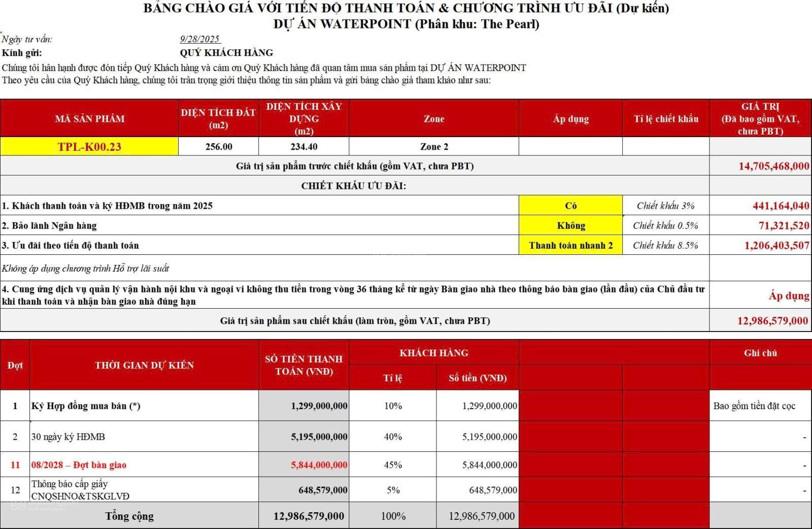The height and width of the screenshot is (529, 812).
Task: Click the 'Bao gồm tiền đặt cọc' note cell
Action: coord(754,406)
